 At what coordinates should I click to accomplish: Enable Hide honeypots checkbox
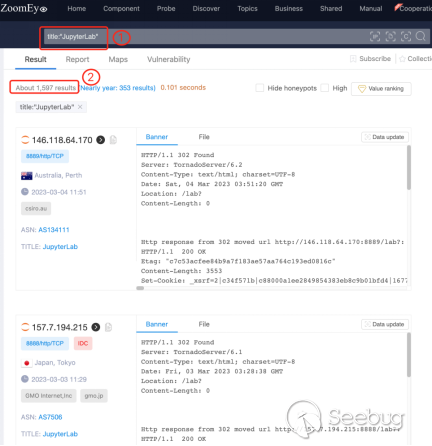click(x=259, y=88)
